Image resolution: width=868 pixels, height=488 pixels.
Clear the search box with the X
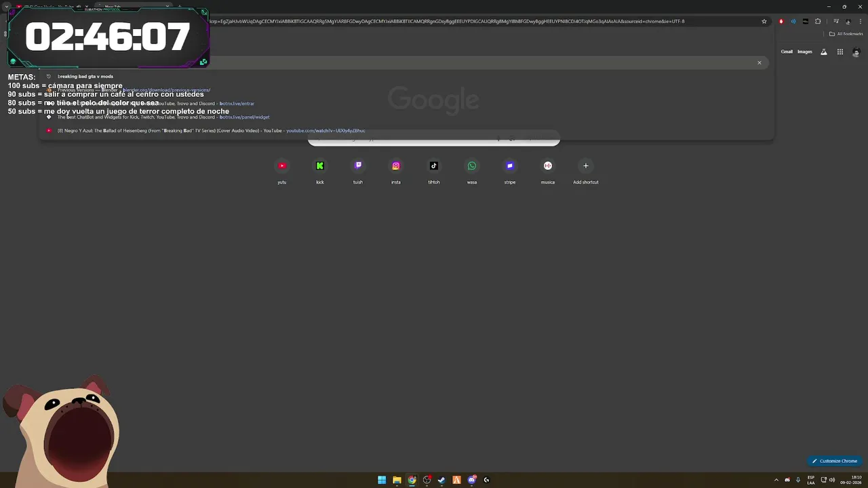[759, 62]
